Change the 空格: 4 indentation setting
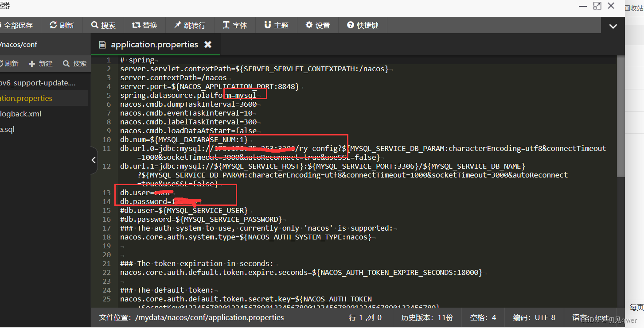This screenshot has width=644, height=328. [x=483, y=317]
